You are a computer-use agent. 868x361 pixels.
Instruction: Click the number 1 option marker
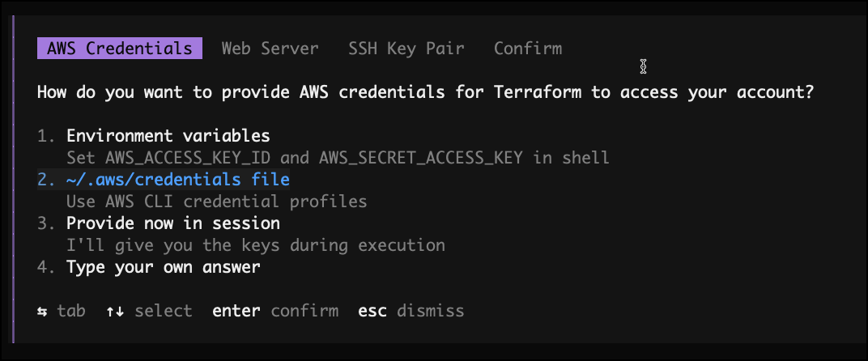click(x=45, y=136)
